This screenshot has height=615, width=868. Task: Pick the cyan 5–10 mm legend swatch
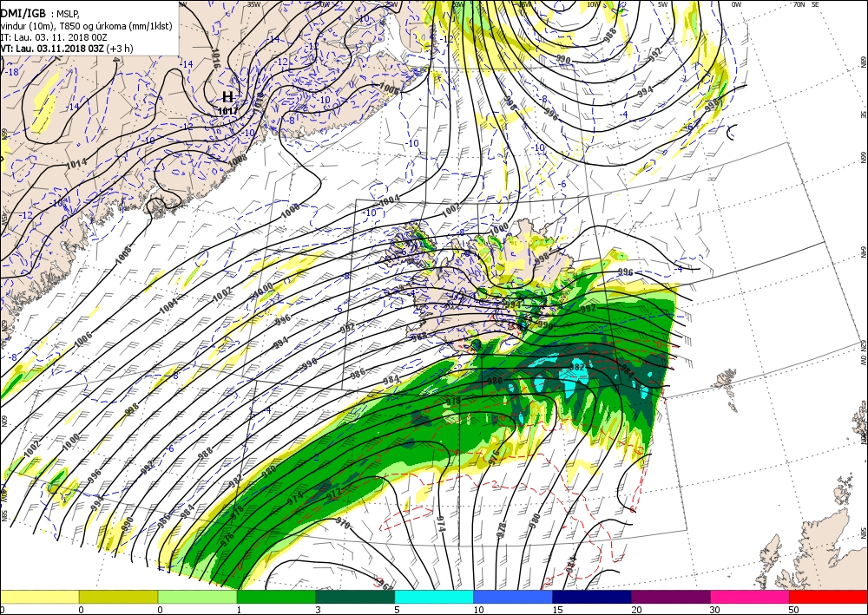point(434,597)
